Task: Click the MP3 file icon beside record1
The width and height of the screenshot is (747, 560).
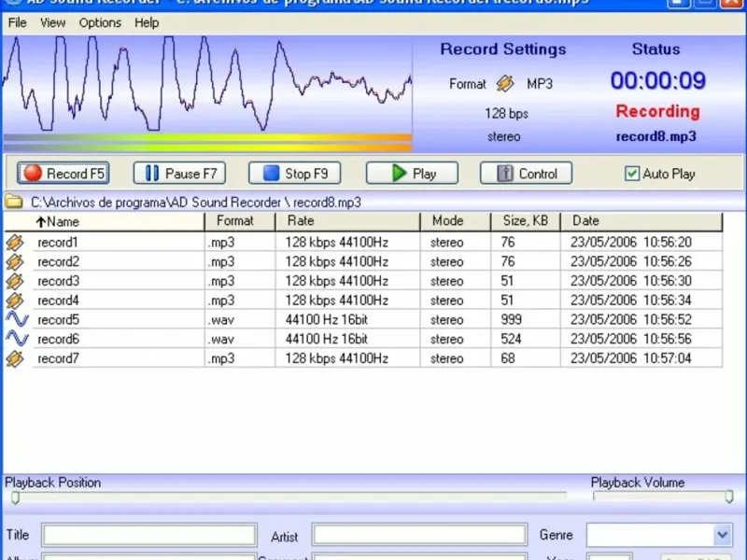Action: [x=15, y=242]
